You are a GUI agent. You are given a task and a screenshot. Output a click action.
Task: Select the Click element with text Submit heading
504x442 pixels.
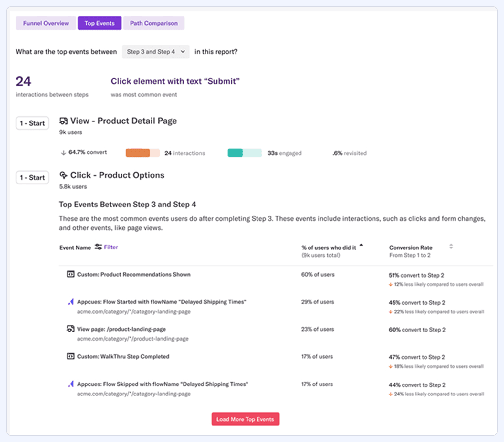tap(175, 81)
